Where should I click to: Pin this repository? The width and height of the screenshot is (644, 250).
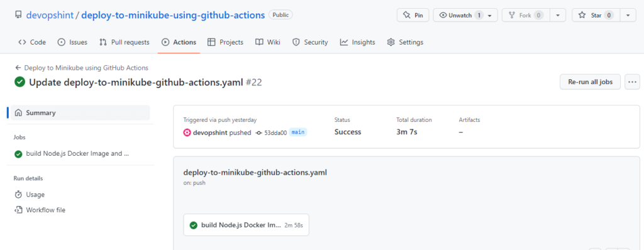pyautogui.click(x=413, y=15)
